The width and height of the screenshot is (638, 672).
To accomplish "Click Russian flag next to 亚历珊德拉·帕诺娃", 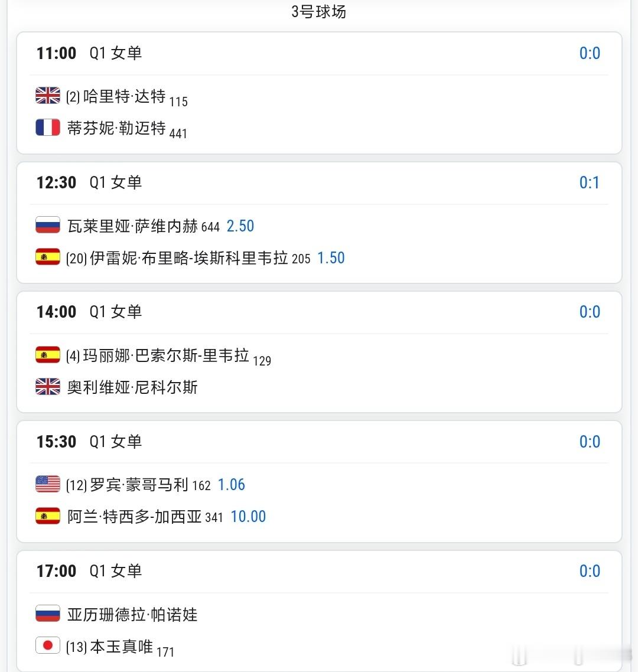I will pos(48,614).
